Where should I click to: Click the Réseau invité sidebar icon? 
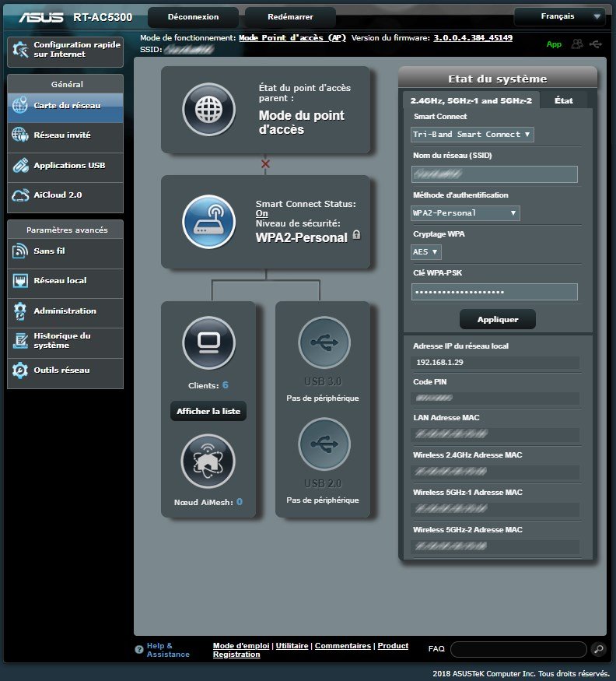point(20,135)
